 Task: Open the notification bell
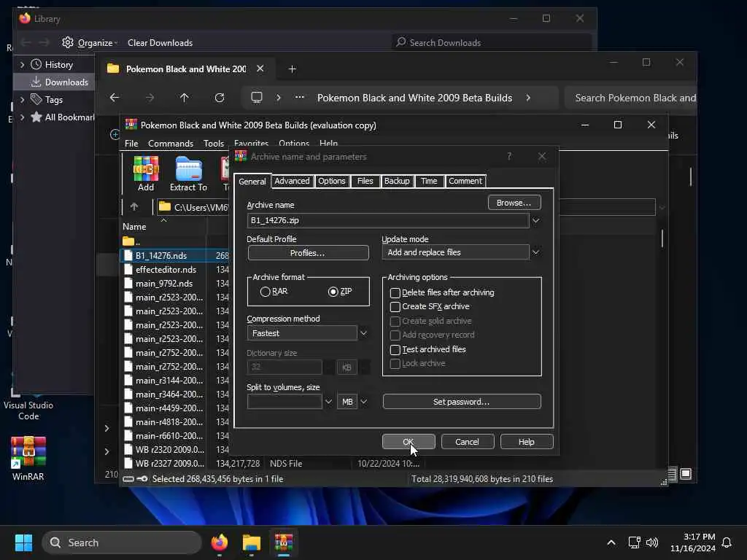[x=727, y=542]
